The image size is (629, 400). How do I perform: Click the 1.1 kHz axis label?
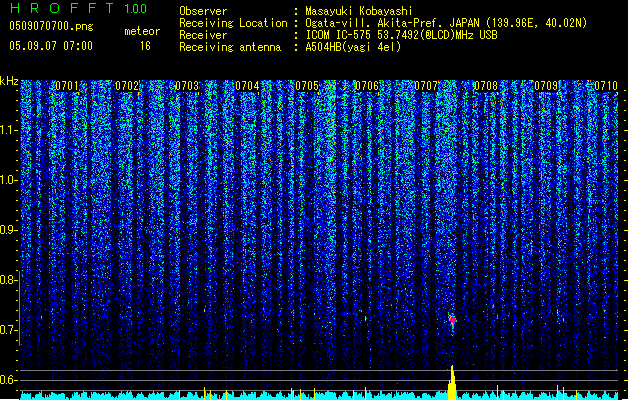tap(9, 130)
